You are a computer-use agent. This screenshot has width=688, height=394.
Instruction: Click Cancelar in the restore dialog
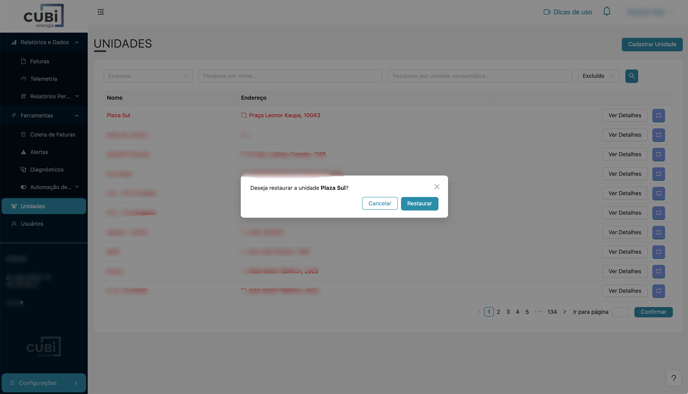pyautogui.click(x=380, y=204)
